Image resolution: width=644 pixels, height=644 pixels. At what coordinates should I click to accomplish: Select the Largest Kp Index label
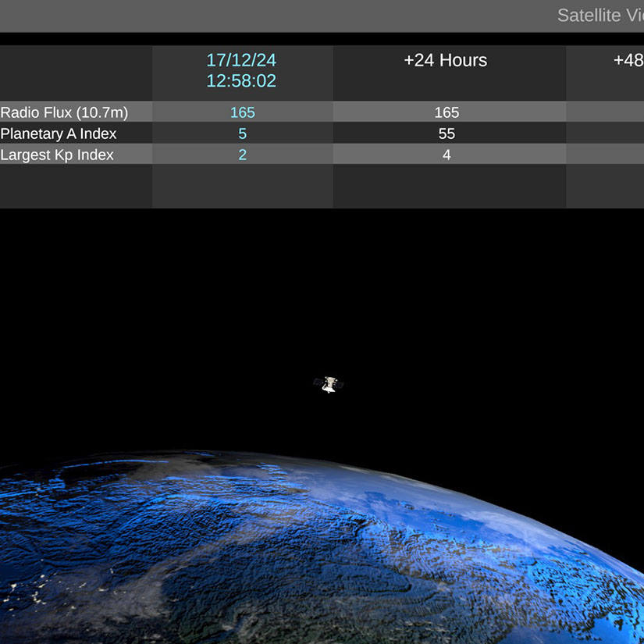56,155
